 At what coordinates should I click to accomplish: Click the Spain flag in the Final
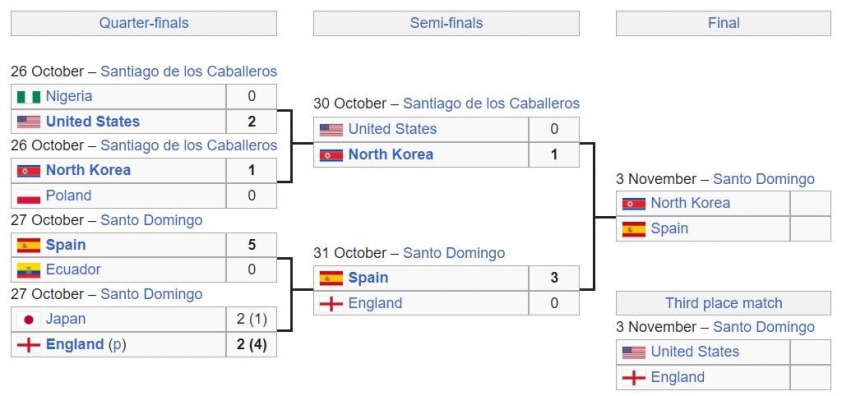point(634,229)
